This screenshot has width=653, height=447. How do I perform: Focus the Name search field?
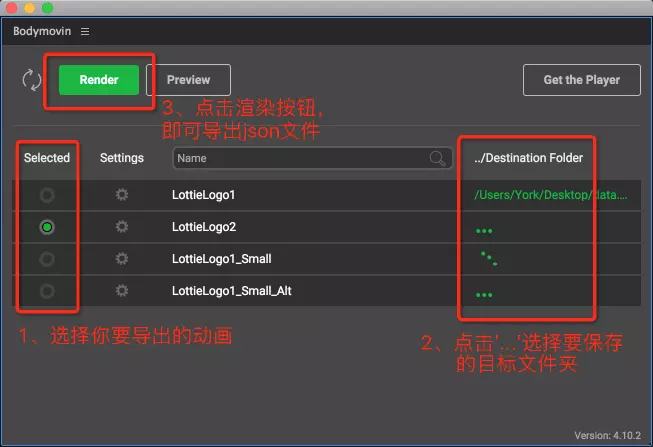pos(312,158)
